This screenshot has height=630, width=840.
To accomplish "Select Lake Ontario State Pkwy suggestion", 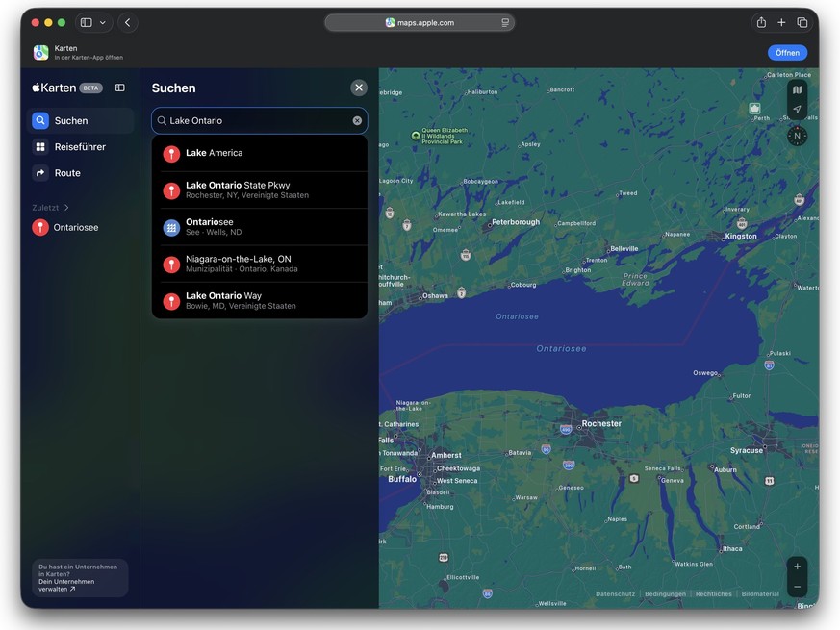I will point(261,190).
